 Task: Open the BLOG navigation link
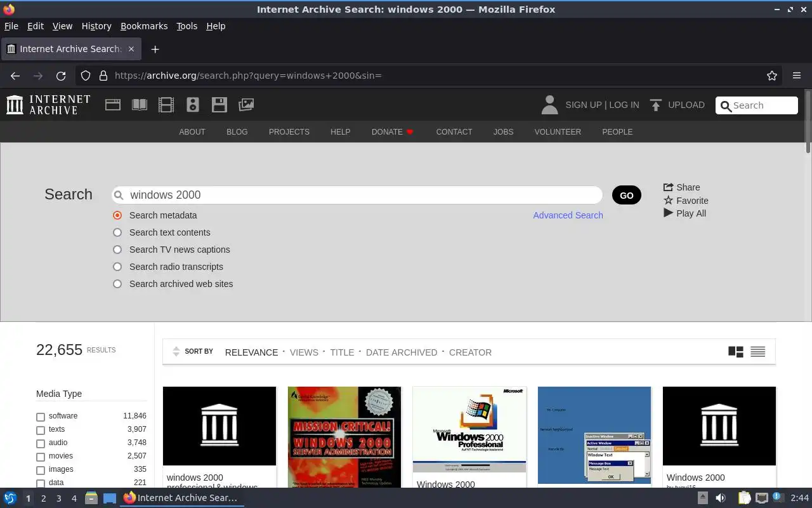click(237, 132)
